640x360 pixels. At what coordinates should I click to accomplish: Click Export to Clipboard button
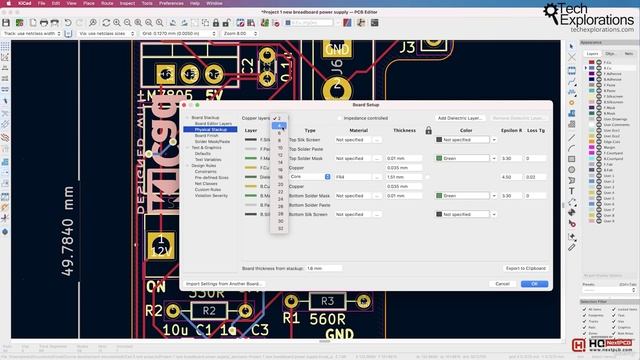(x=526, y=268)
